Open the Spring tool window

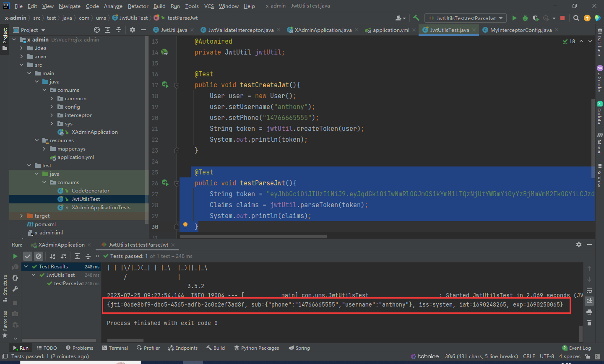click(x=299, y=348)
